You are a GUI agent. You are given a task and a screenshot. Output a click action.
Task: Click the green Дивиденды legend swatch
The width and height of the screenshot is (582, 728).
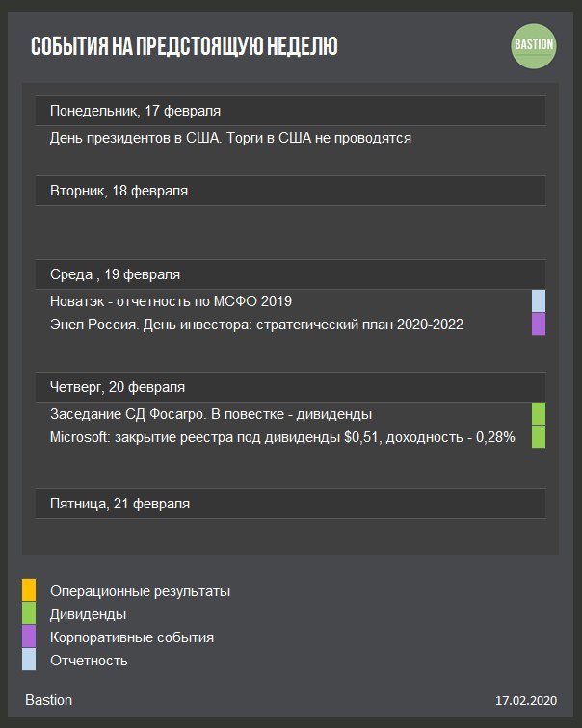point(29,612)
